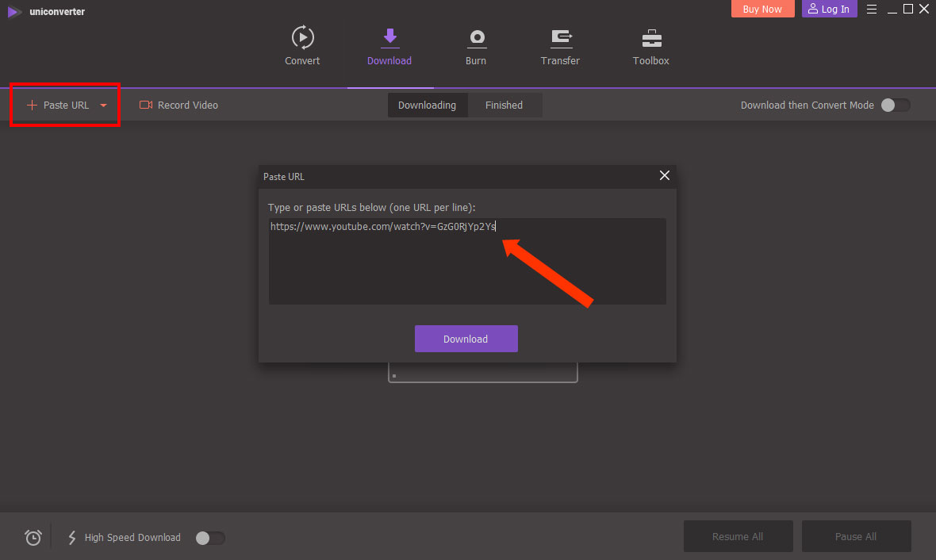Open the Toolbox section
936x560 pixels.
[x=650, y=46]
